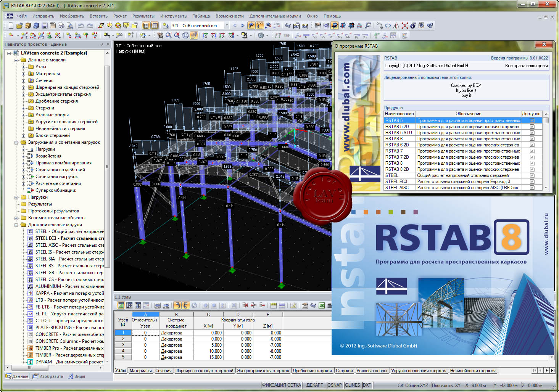This screenshot has width=559, height=392.
Task: Toggle the STEEL EC3 available checkbox
Action: pyautogui.click(x=532, y=182)
